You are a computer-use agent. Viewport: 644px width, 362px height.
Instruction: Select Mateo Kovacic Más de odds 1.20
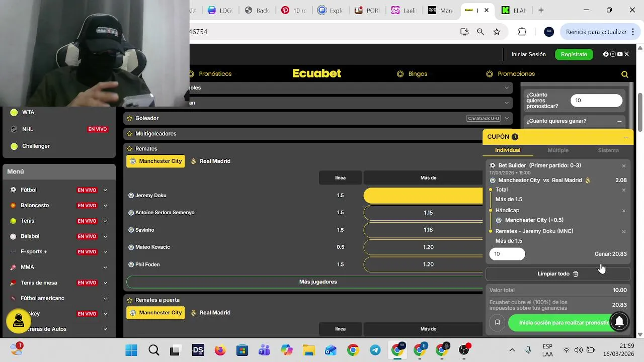tap(423, 247)
